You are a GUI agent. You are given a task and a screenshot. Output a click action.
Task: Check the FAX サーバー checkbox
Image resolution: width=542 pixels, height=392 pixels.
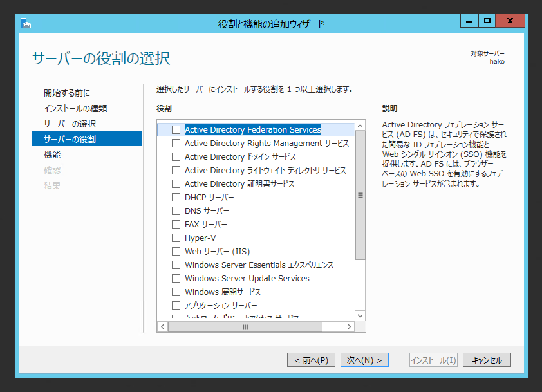coord(176,224)
